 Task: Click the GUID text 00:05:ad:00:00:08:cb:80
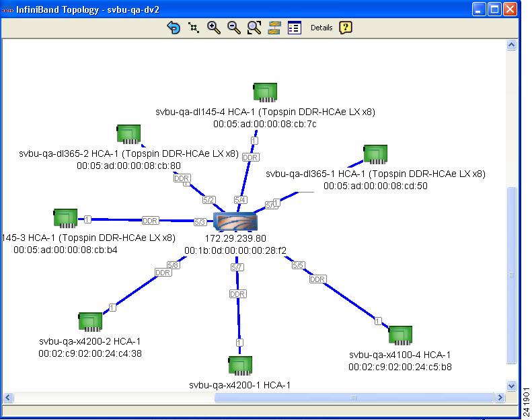(128, 166)
